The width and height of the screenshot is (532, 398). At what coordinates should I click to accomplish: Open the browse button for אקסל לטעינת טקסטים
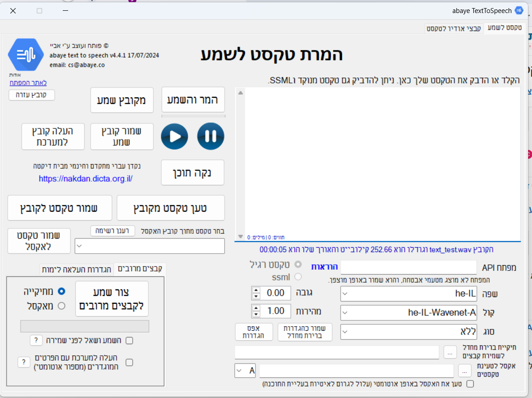(x=464, y=371)
